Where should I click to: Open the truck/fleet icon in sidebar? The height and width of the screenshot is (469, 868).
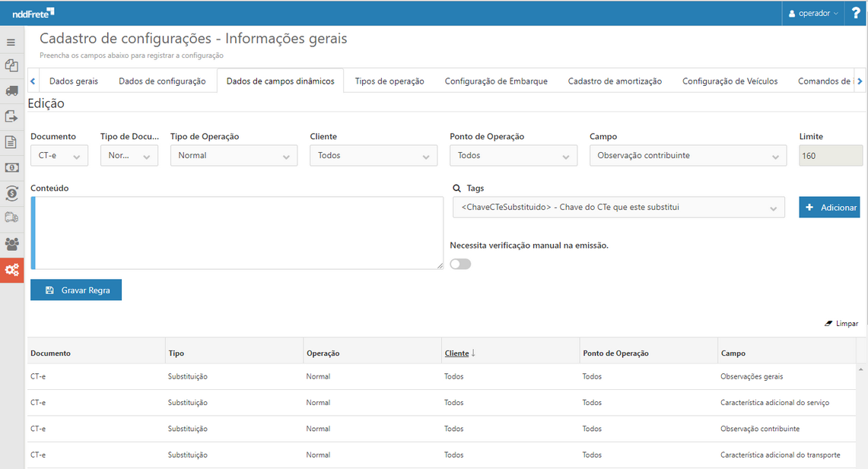click(x=11, y=91)
